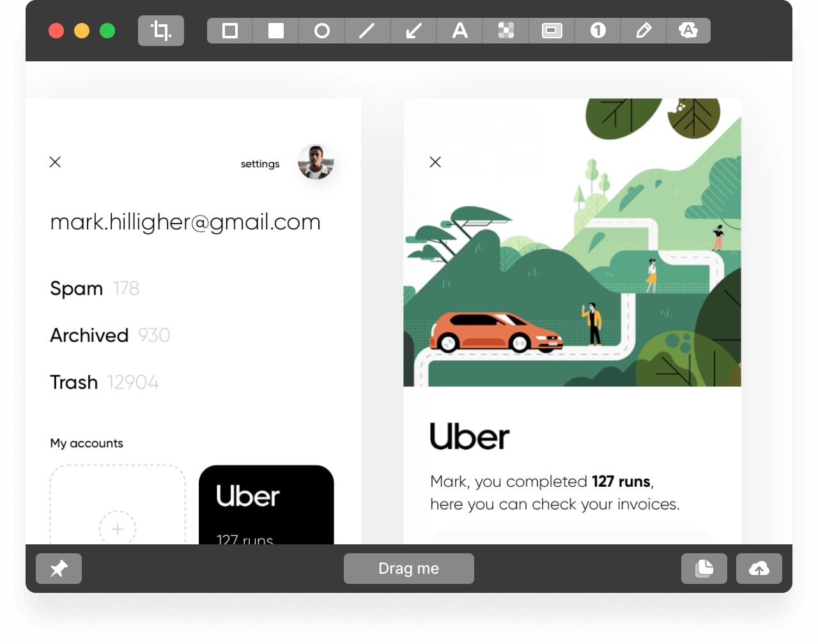Viewport: 818px width, 644px height.
Task: Maximize the window with green button
Action: (x=107, y=31)
